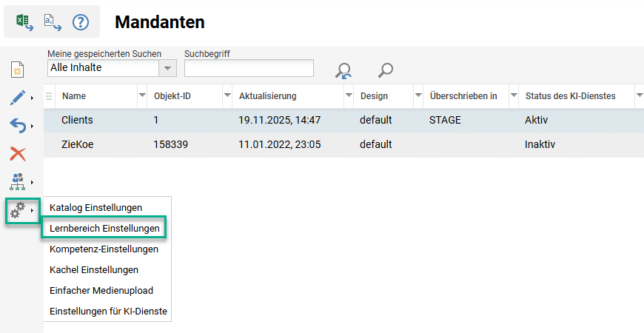Screen dimensions: 644x333
Task: Click the default design cell of Clients
Action: click(x=376, y=121)
